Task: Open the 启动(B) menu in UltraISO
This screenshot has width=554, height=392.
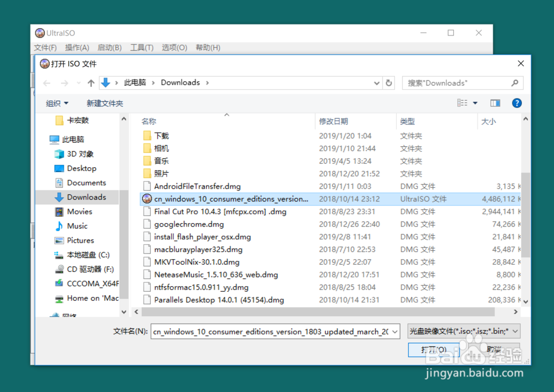Action: coord(110,48)
